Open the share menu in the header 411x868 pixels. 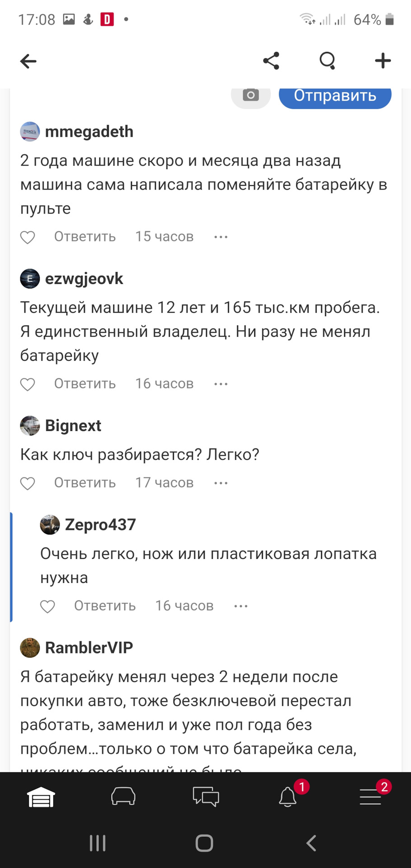coord(271,61)
